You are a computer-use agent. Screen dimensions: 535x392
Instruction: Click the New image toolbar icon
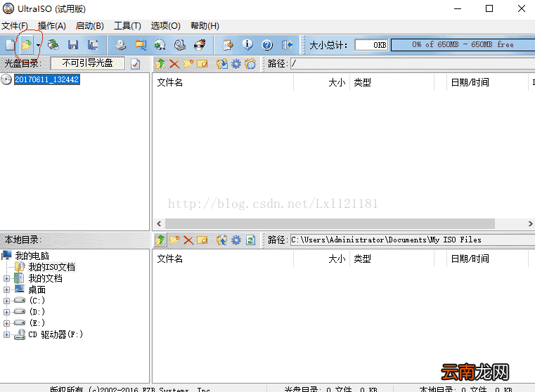11,45
